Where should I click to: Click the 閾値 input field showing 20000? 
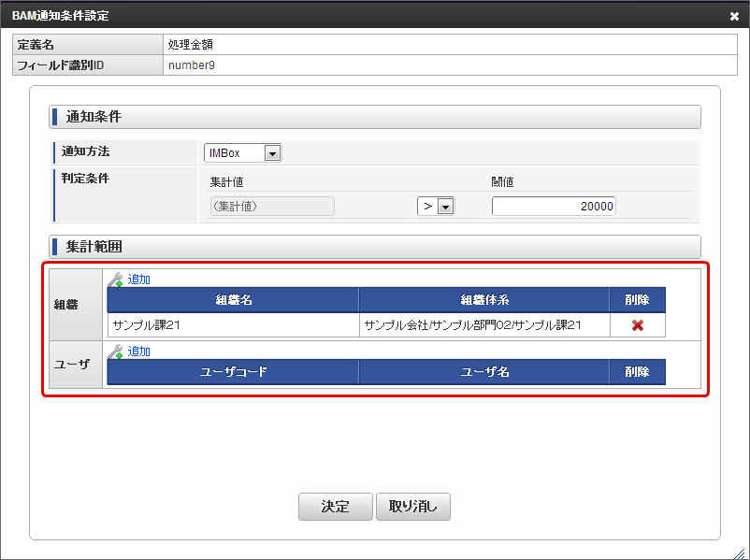pos(554,206)
